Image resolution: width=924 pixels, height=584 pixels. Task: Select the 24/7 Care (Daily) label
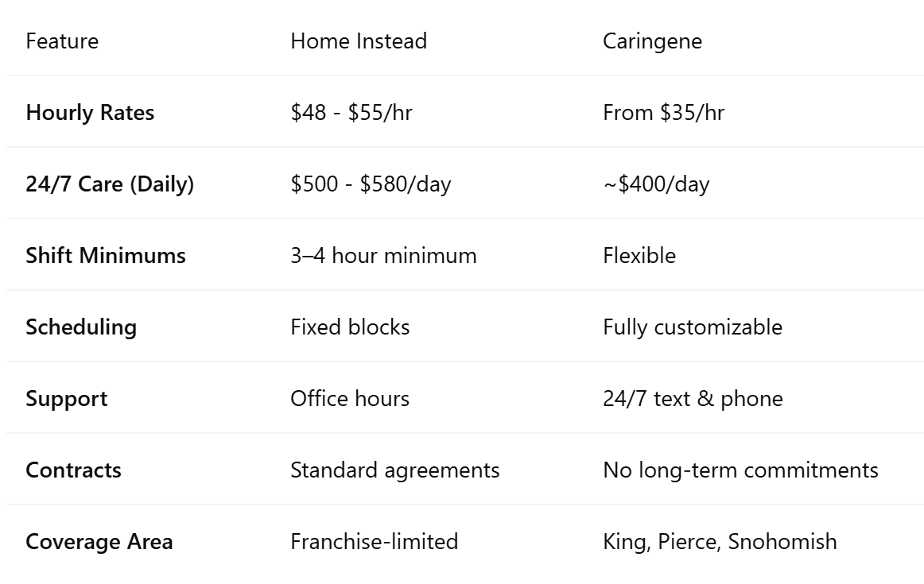110,184
